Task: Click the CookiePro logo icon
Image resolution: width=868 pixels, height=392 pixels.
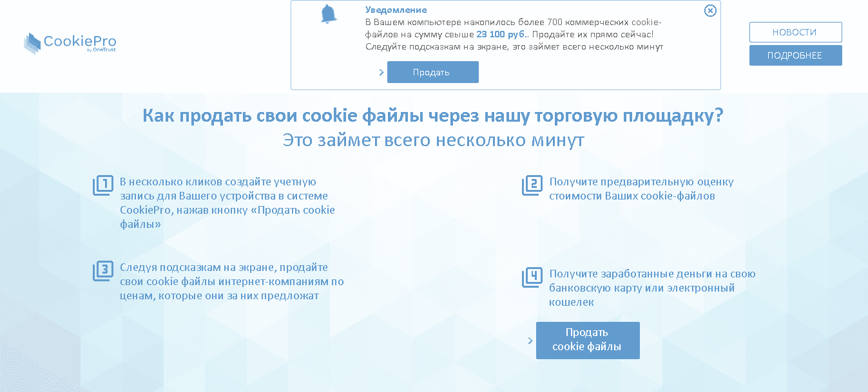Action: point(32,43)
